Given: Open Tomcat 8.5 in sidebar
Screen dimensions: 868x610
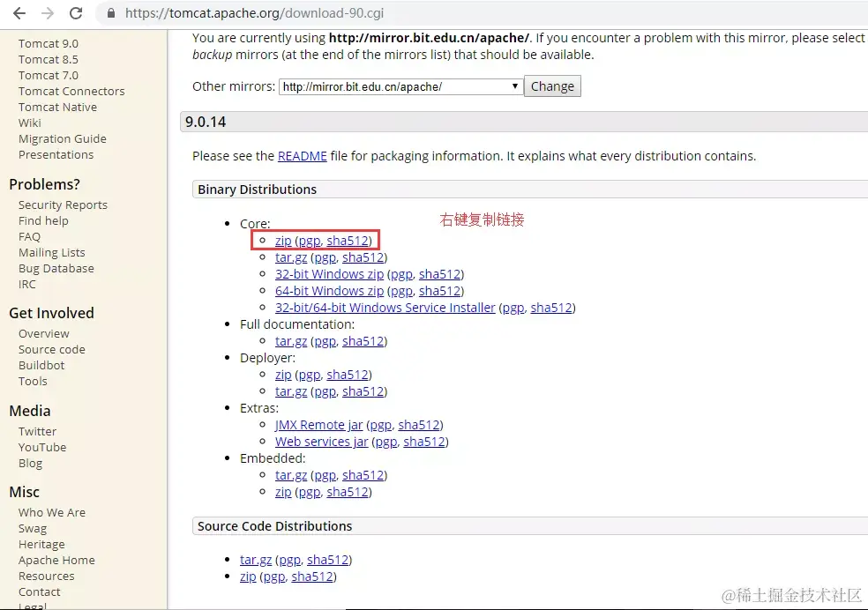Looking at the screenshot, I should pos(49,59).
